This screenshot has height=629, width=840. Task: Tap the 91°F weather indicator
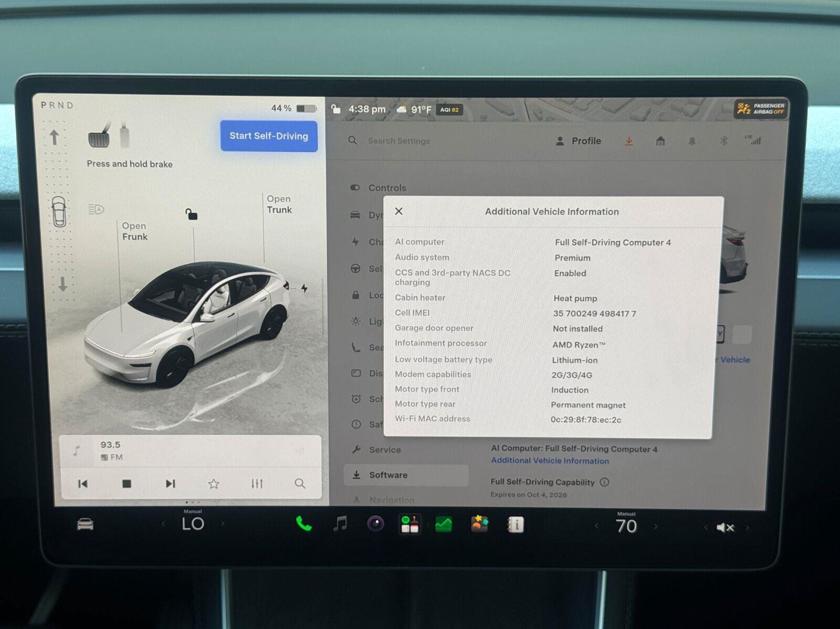point(414,110)
